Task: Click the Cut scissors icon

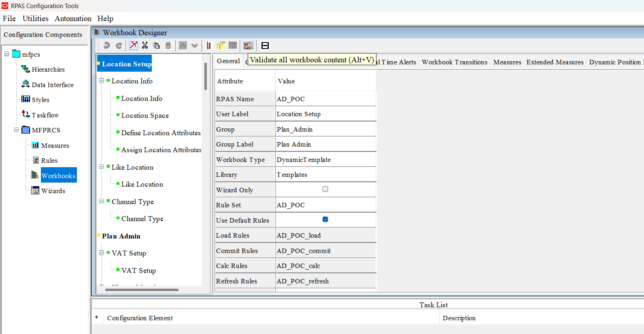Action: click(145, 45)
